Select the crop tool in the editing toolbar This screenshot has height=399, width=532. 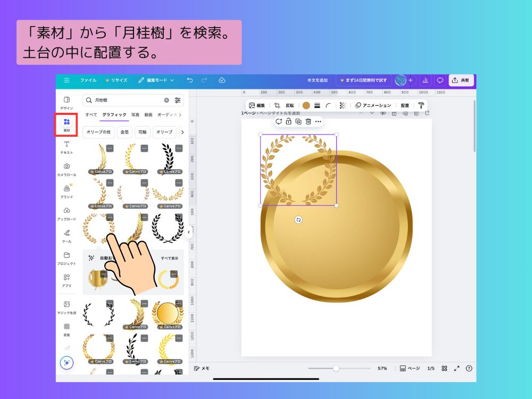[x=276, y=105]
